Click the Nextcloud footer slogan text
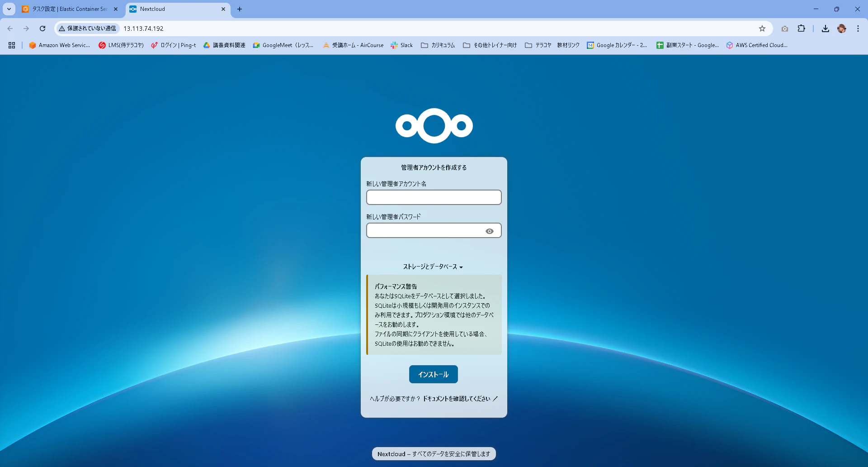Image resolution: width=868 pixels, height=467 pixels. coord(434,454)
